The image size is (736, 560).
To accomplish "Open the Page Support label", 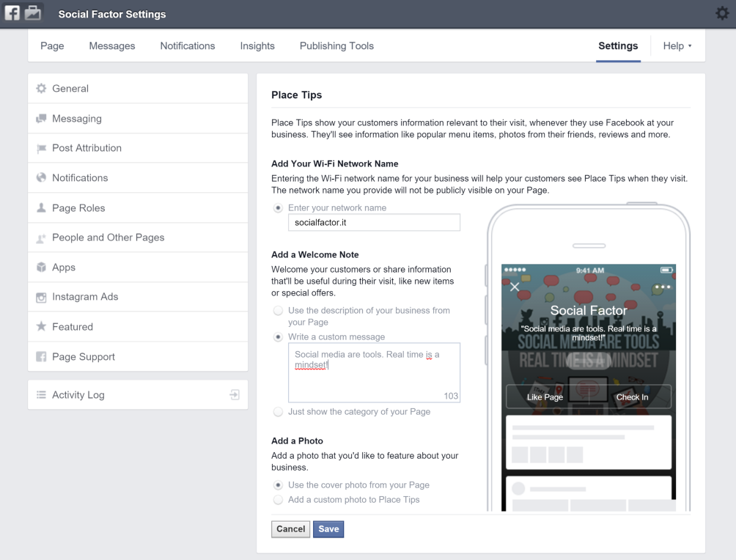I will click(84, 357).
